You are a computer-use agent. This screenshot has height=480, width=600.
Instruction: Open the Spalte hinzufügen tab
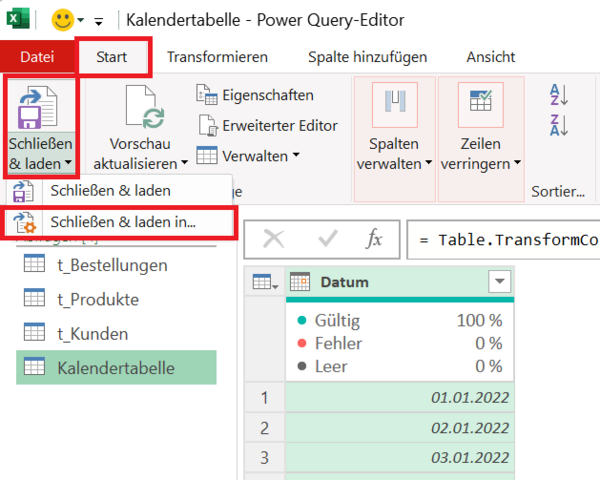pos(367,57)
